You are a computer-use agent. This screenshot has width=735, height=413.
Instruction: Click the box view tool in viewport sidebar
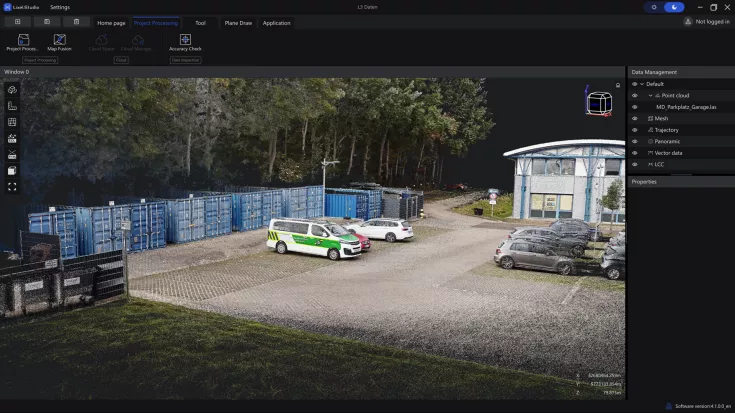(x=12, y=171)
